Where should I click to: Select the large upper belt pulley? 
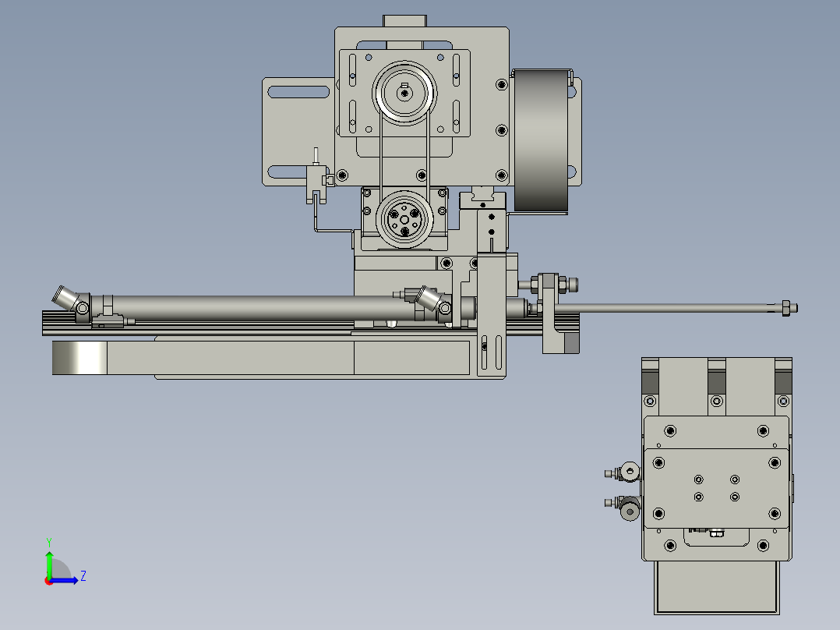coord(404,94)
